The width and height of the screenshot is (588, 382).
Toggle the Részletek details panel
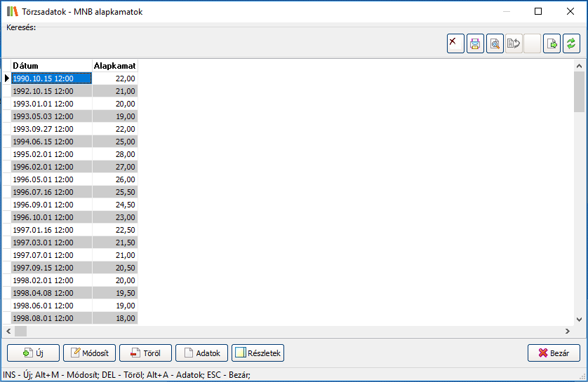click(258, 353)
